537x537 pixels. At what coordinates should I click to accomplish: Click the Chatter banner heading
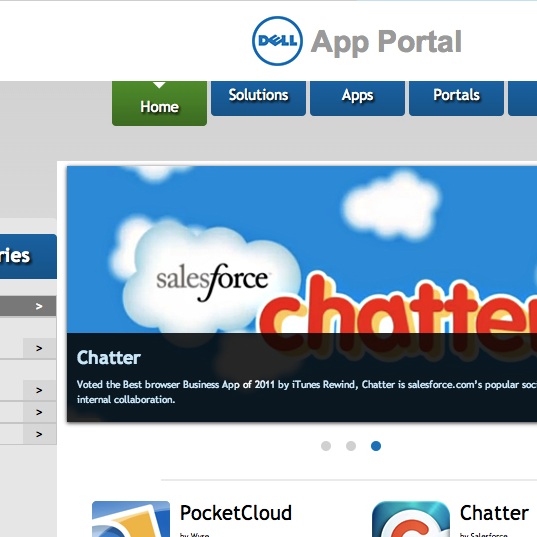click(109, 358)
